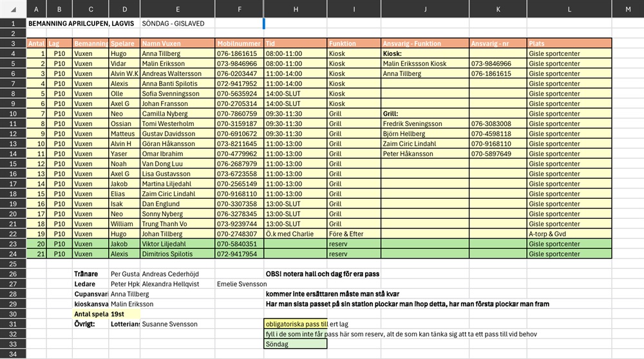The width and height of the screenshot is (644, 359).
Task: Click the 'Plats' header cell
Action: click(569, 44)
